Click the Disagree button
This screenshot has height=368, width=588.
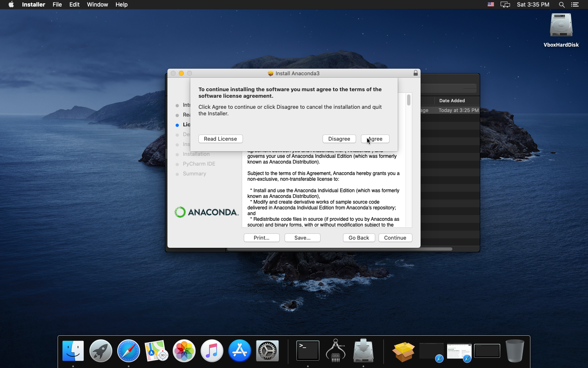[339, 139]
